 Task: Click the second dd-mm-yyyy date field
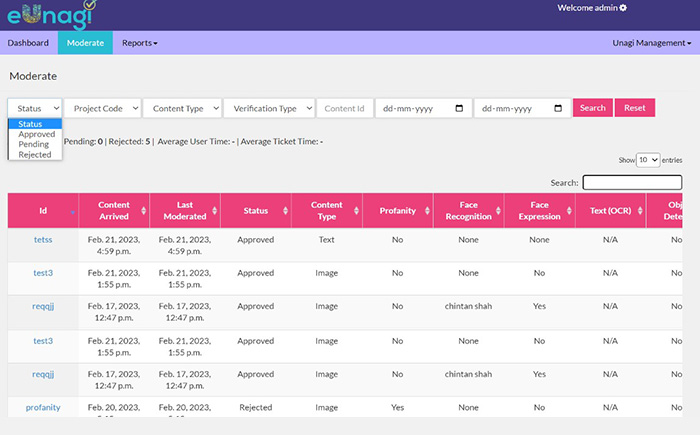[x=522, y=108]
